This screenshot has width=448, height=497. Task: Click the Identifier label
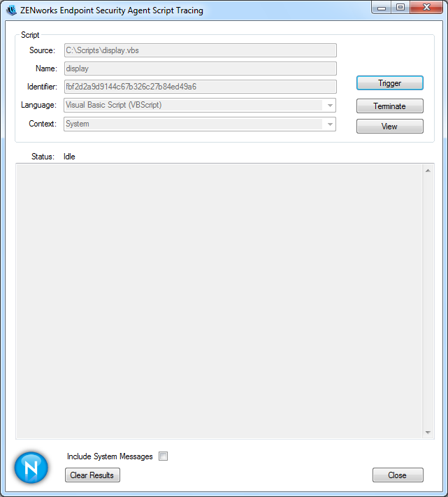click(42, 87)
